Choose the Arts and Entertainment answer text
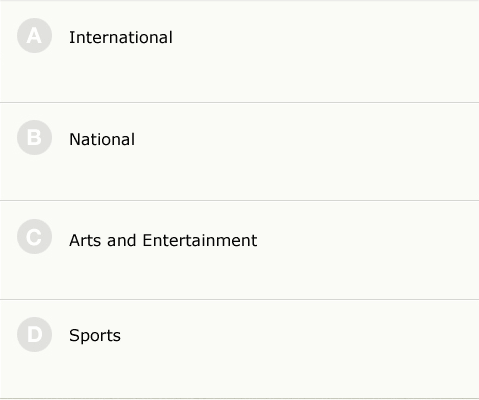The width and height of the screenshot is (479, 400). click(163, 240)
